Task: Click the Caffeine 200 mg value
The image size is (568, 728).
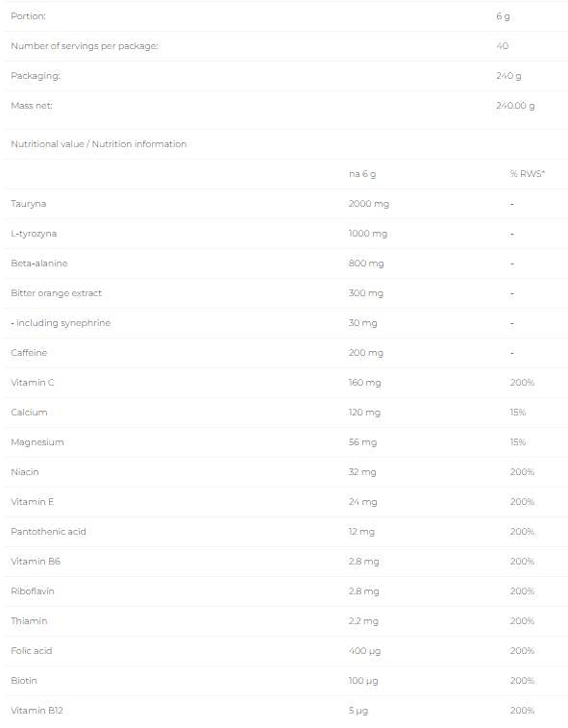Action: pos(365,353)
